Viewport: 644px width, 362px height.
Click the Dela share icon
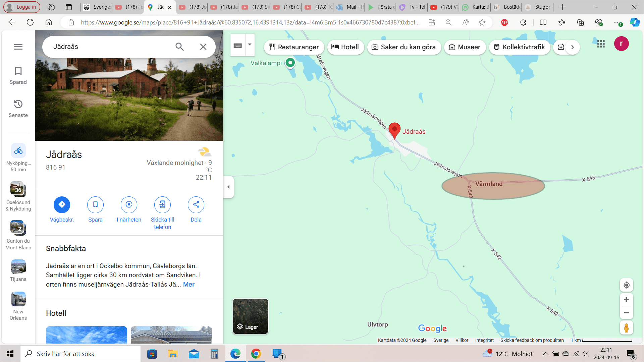196,204
